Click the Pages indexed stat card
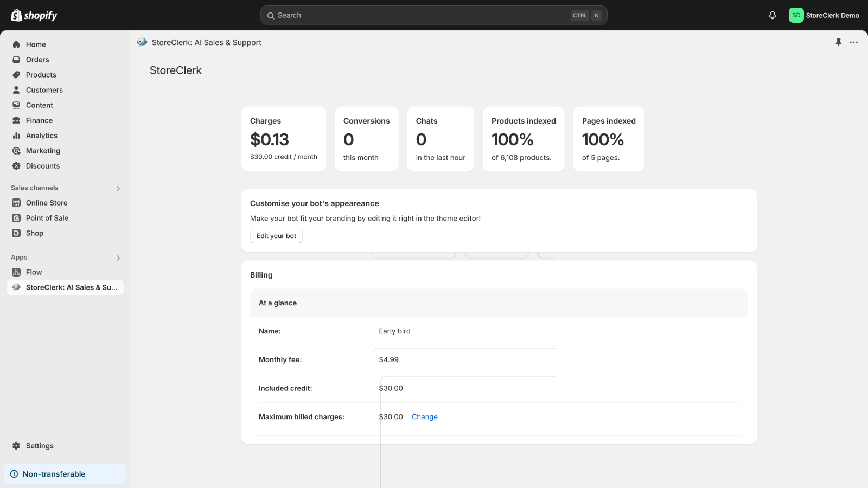 (x=609, y=139)
